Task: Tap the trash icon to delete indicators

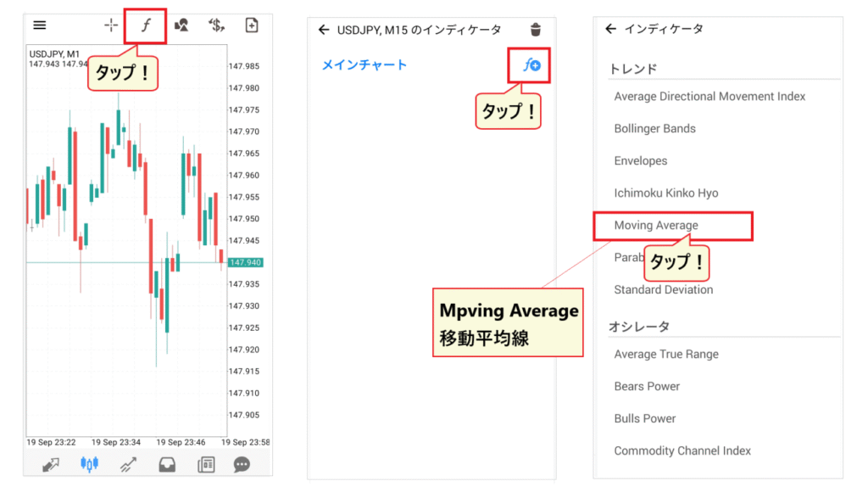Action: [x=535, y=30]
